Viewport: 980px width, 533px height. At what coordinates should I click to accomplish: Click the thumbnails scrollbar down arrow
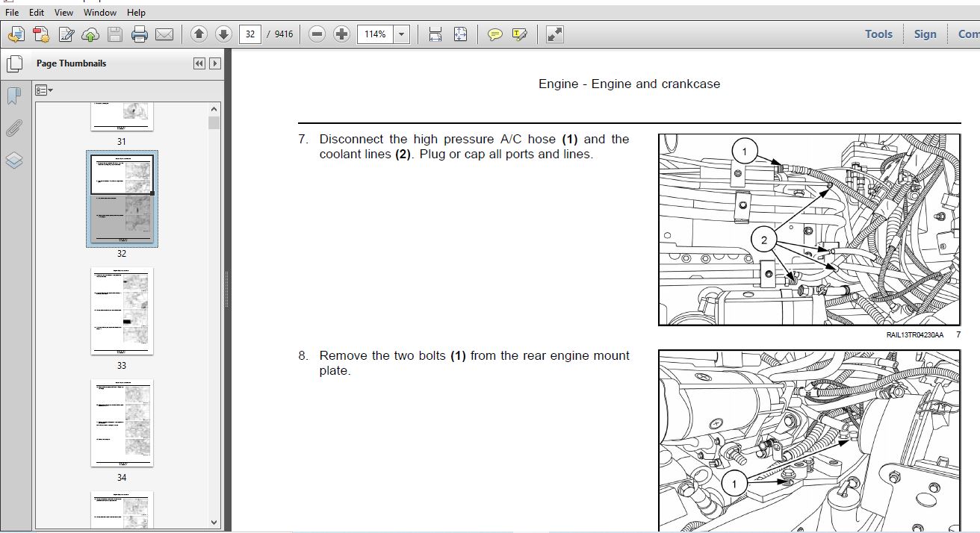coord(214,523)
